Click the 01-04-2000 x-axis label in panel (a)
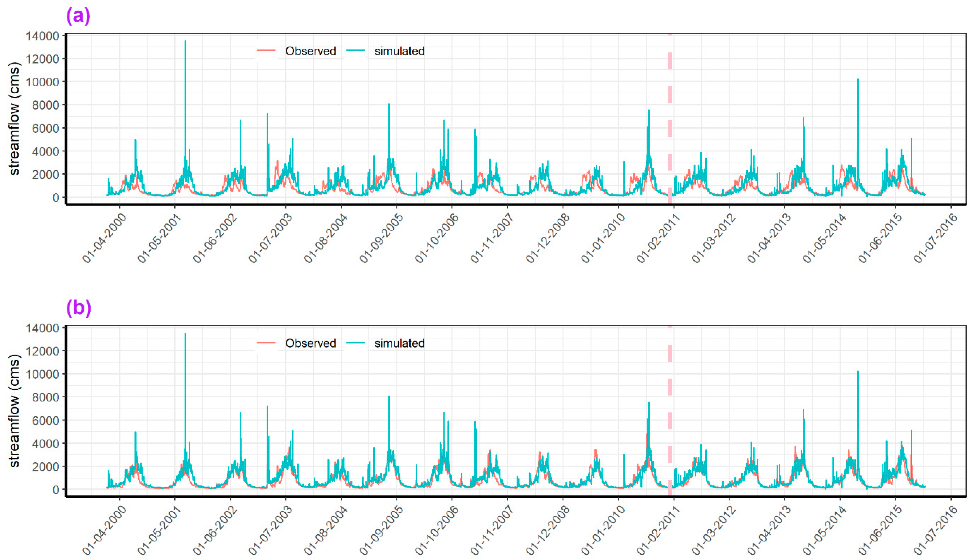 [104, 238]
